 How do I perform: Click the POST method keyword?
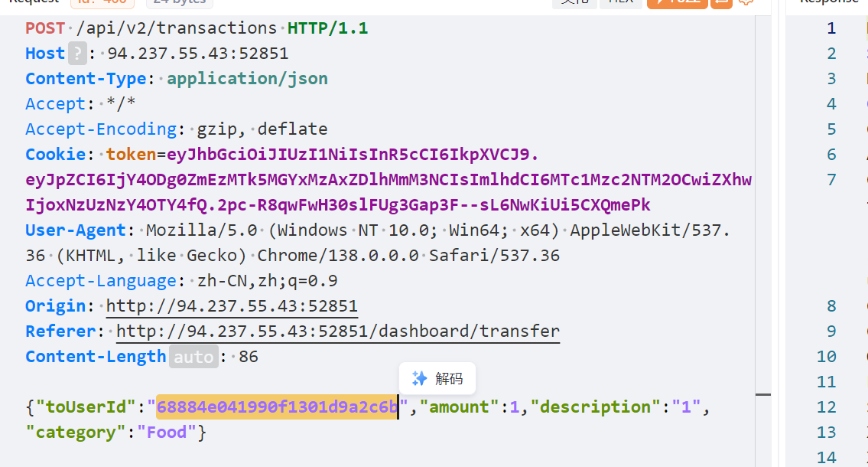[45, 28]
